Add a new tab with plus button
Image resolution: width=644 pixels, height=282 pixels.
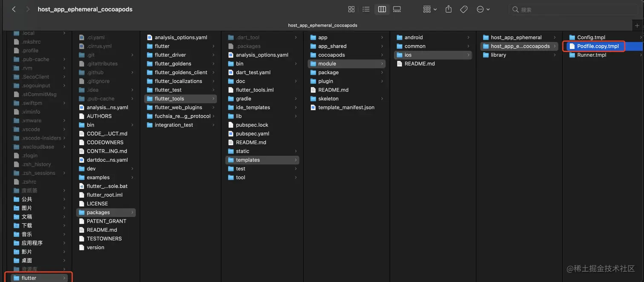pos(637,25)
